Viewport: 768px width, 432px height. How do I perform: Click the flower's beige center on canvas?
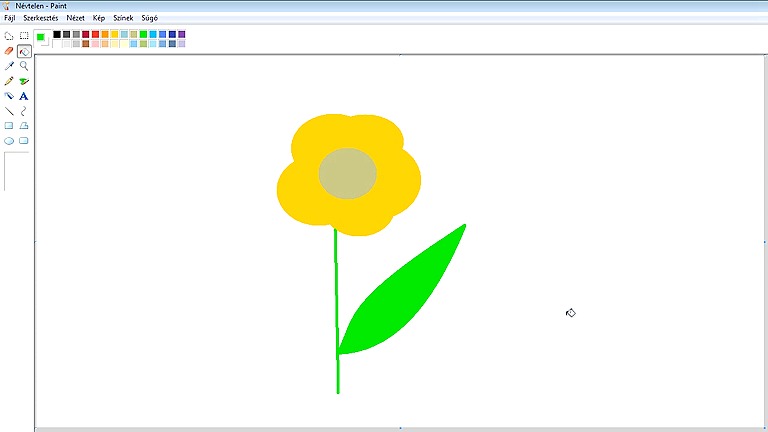pyautogui.click(x=347, y=173)
